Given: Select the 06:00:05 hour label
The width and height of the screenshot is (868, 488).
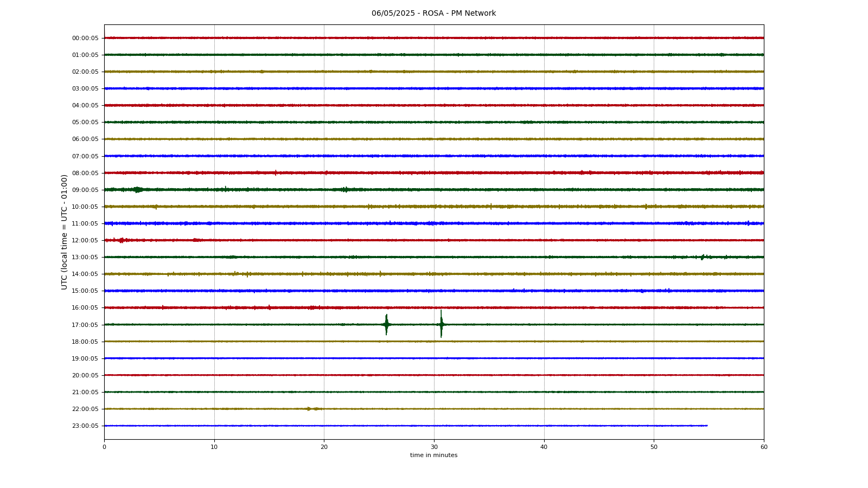Looking at the screenshot, I should pos(85,139).
